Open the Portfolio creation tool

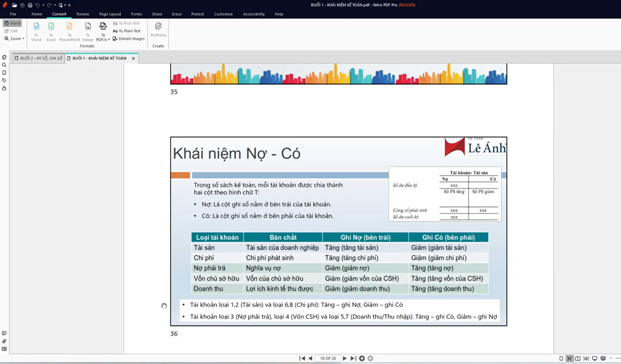pyautogui.click(x=158, y=29)
